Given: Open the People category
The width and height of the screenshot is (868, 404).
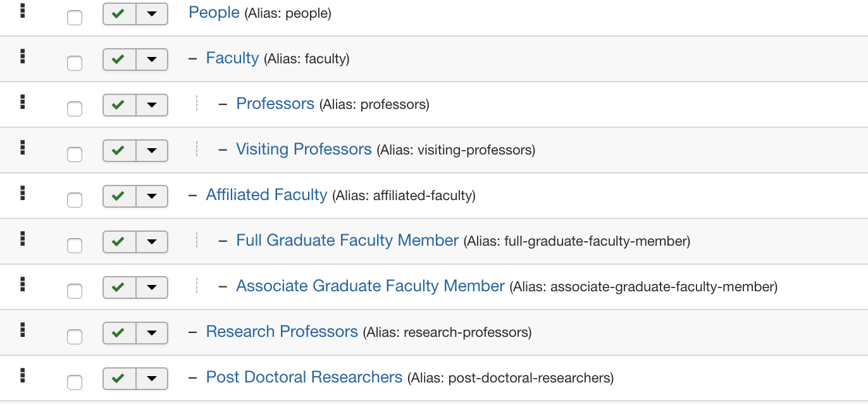Looking at the screenshot, I should coord(214,12).
